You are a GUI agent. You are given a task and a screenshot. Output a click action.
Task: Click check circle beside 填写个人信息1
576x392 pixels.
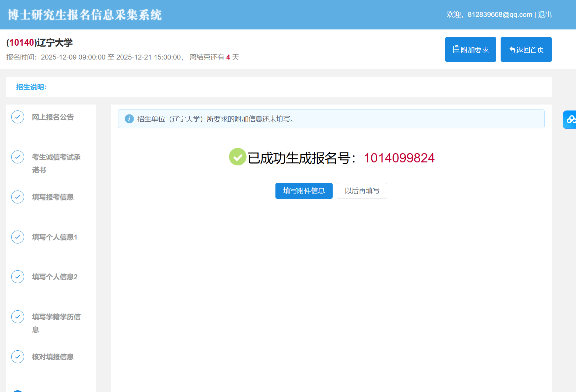(18, 237)
